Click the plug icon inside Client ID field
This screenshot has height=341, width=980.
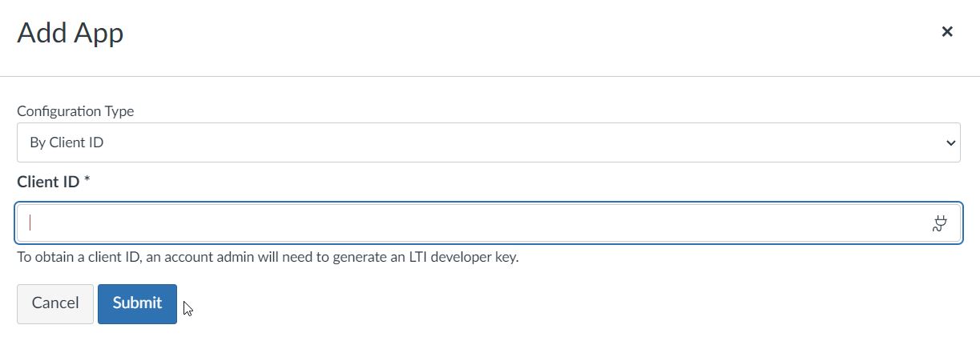tap(940, 223)
